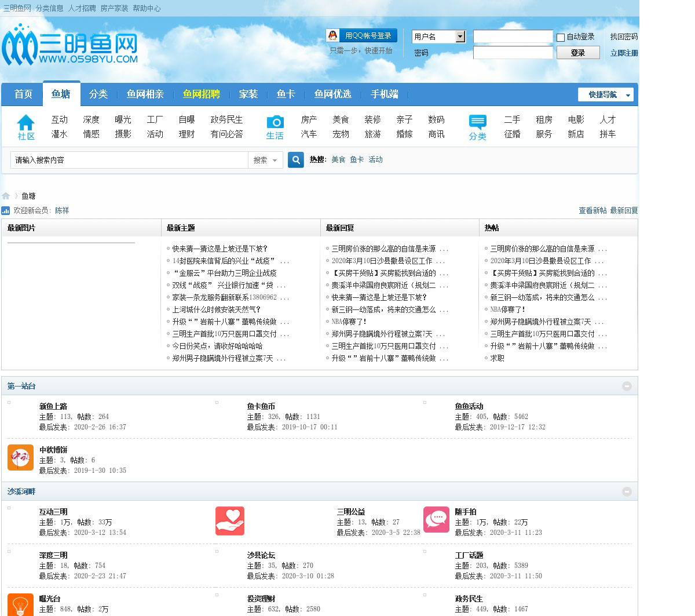Focus the 请输入搜索内容 search field

[x=129, y=160]
